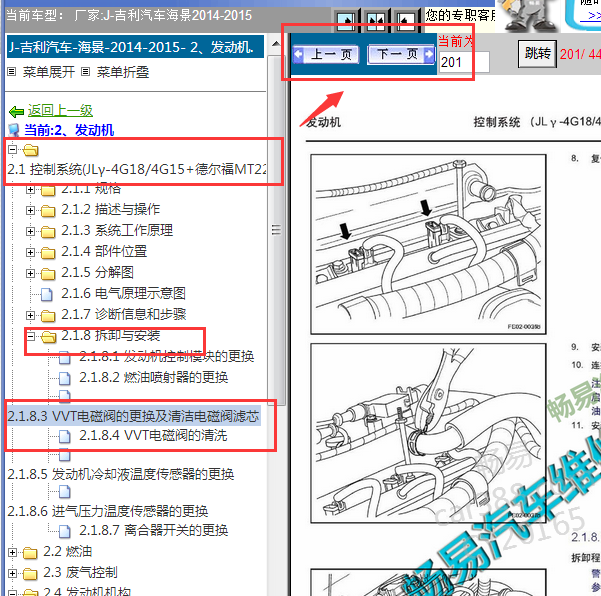The image size is (601, 596).
Task: Click the first panel layout icon in the toolbar
Action: click(x=346, y=20)
